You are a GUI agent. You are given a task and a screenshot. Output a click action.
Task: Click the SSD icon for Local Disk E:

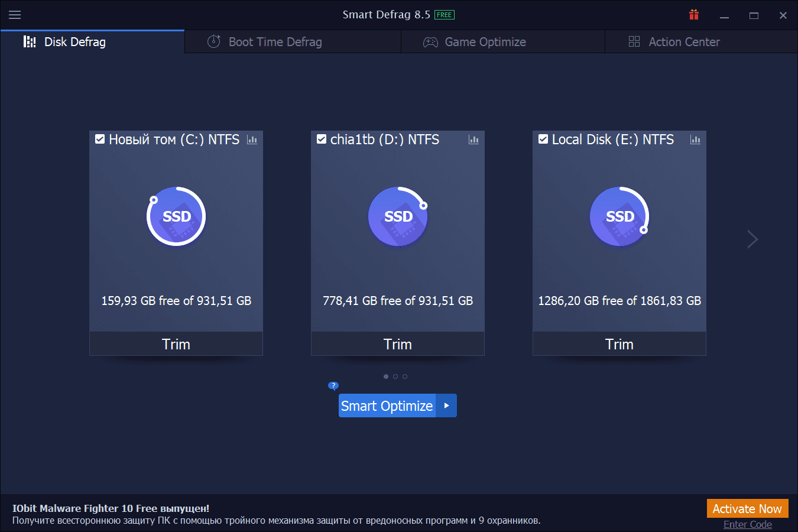[x=619, y=216]
